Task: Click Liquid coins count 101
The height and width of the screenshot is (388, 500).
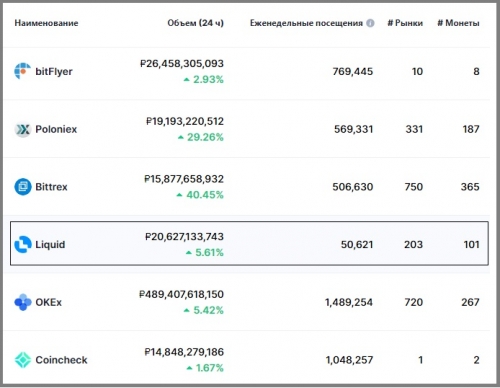Action: (471, 244)
